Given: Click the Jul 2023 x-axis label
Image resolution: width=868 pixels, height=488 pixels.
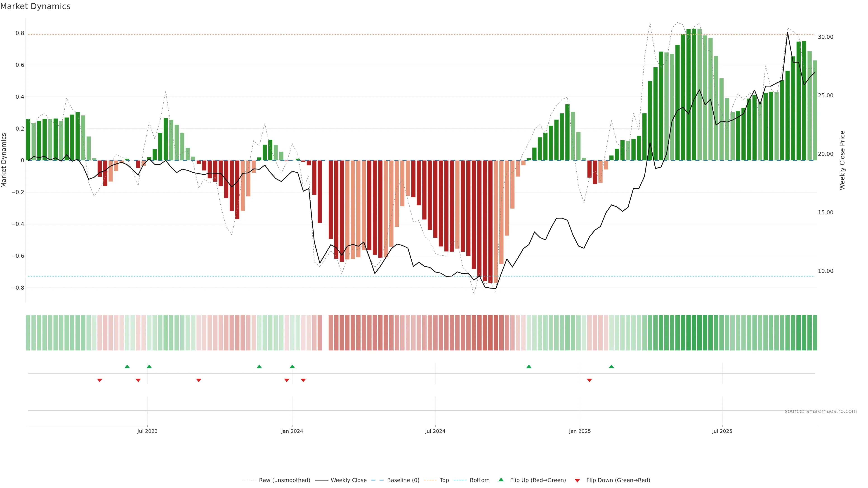Looking at the screenshot, I should click(147, 431).
